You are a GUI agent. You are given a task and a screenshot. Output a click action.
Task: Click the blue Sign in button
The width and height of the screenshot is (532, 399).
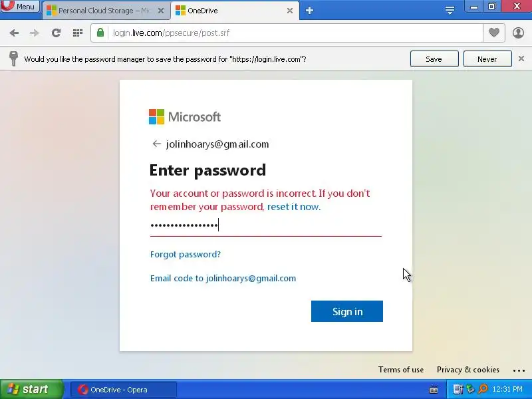point(347,311)
